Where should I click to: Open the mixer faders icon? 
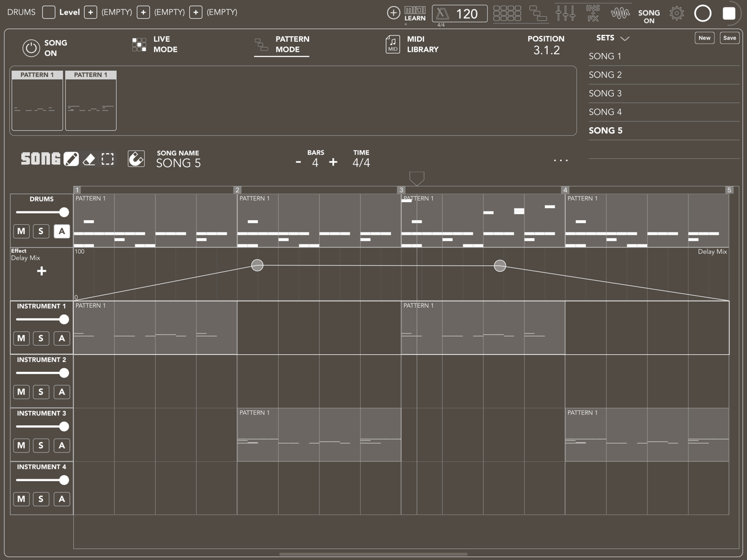point(565,13)
